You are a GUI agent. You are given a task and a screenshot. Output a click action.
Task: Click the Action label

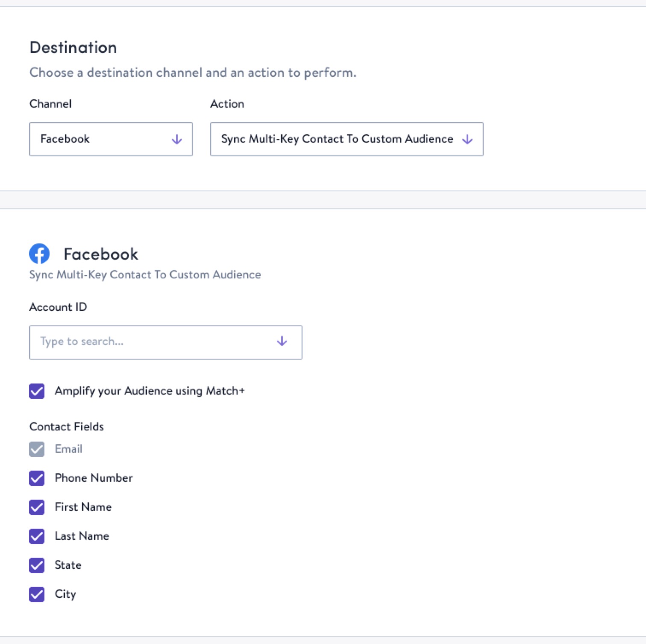click(x=227, y=104)
